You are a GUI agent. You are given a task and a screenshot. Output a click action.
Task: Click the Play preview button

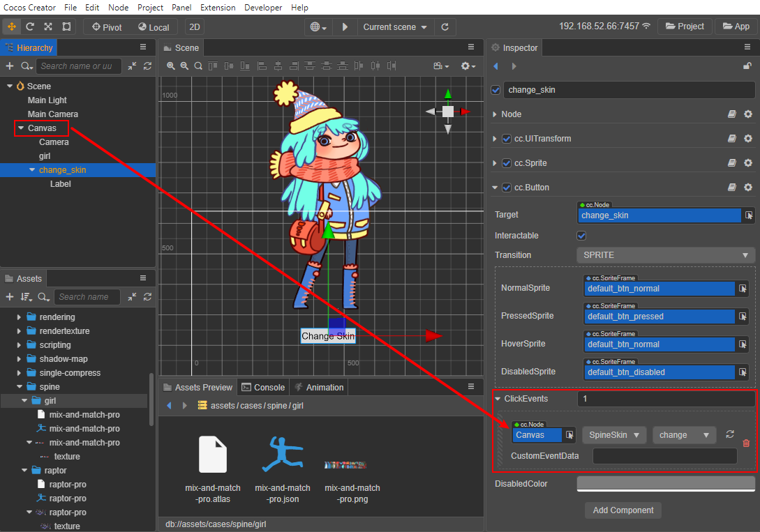(345, 27)
